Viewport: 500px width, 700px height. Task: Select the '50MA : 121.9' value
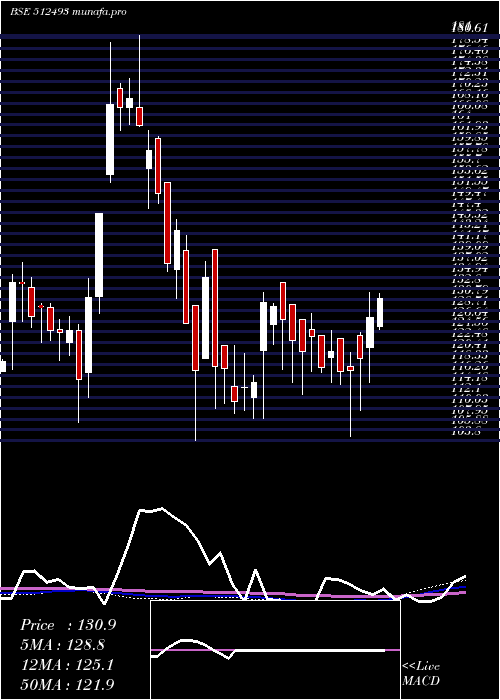tap(67, 685)
